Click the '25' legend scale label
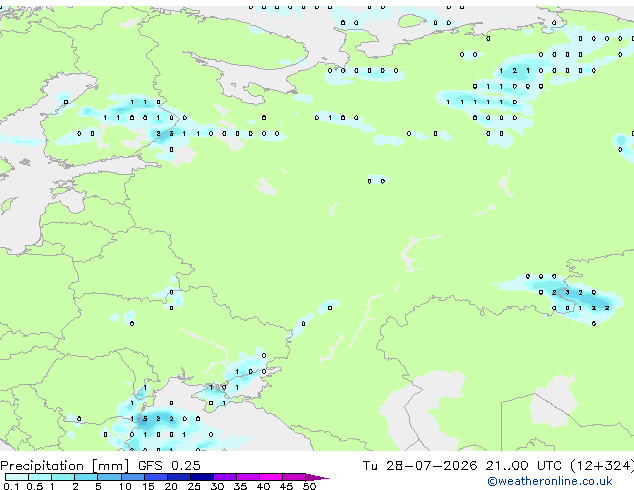Image resolution: width=634 pixels, height=490 pixels. [194, 486]
